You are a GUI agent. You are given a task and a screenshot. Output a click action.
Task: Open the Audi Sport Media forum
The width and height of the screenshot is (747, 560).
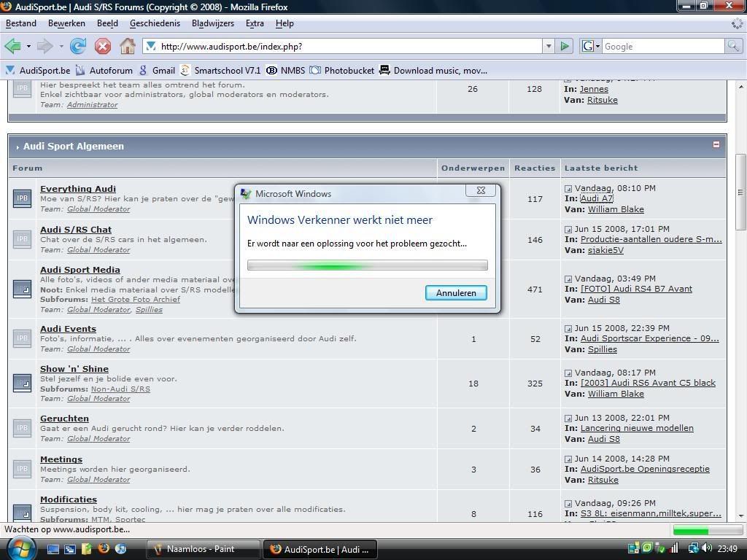click(80, 270)
